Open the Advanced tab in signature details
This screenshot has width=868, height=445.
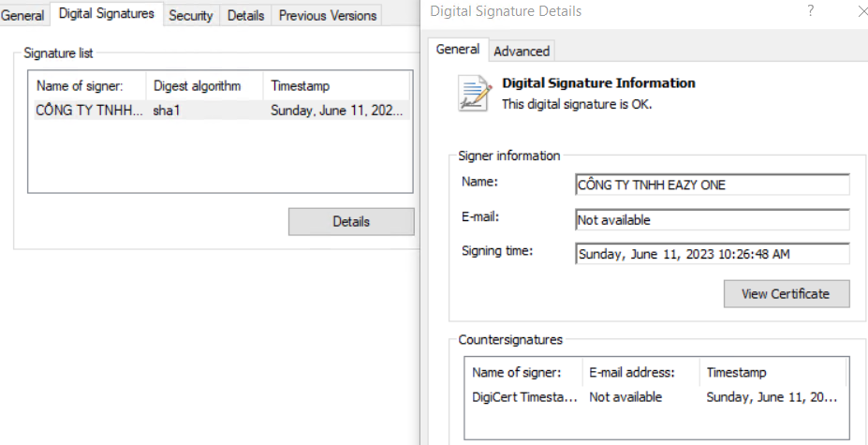[x=522, y=51]
